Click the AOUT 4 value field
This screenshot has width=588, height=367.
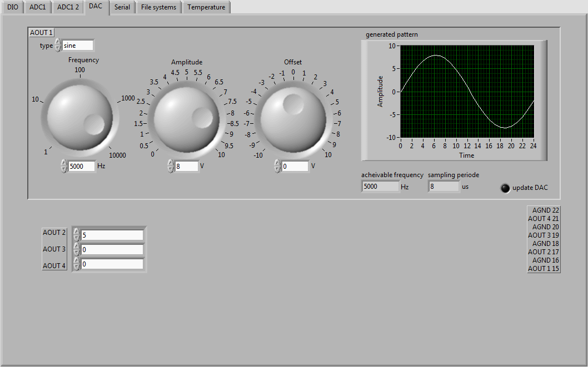point(112,264)
